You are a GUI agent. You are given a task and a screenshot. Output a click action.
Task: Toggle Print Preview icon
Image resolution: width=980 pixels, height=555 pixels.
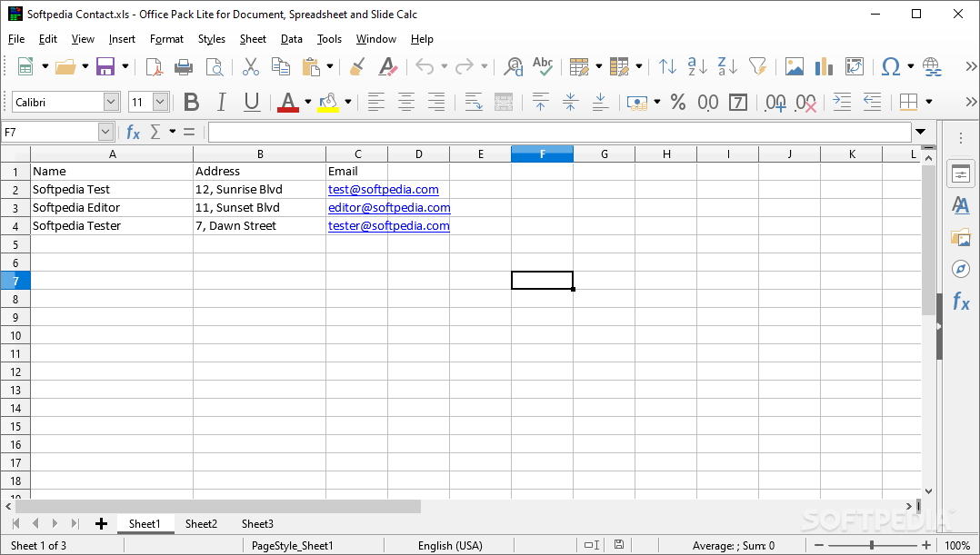(215, 66)
